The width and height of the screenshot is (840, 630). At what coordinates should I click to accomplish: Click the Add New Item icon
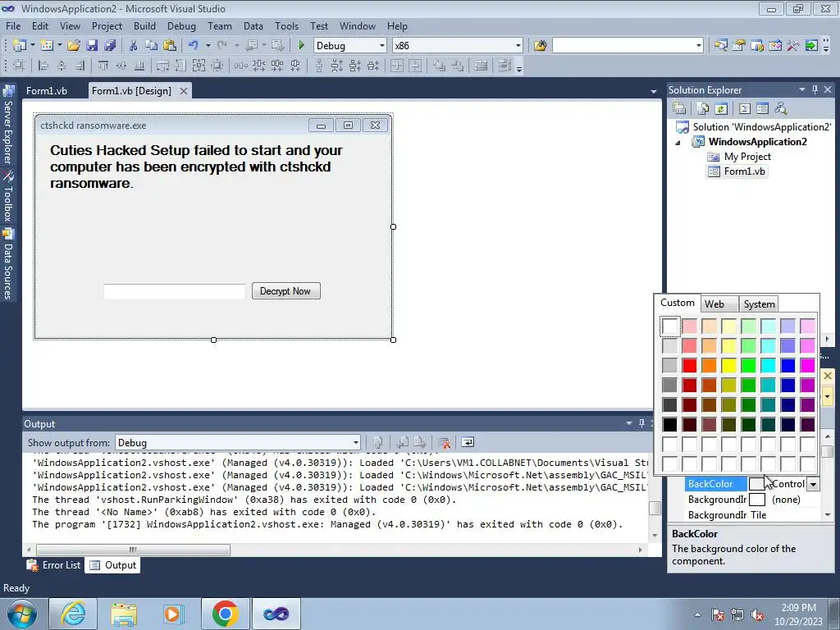tap(47, 46)
